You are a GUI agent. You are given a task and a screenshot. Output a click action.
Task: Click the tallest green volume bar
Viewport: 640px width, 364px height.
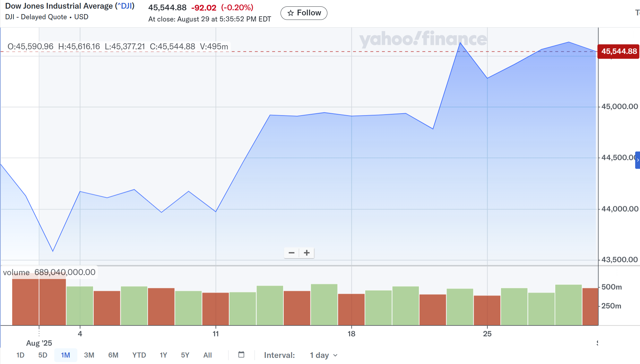tap(324, 305)
